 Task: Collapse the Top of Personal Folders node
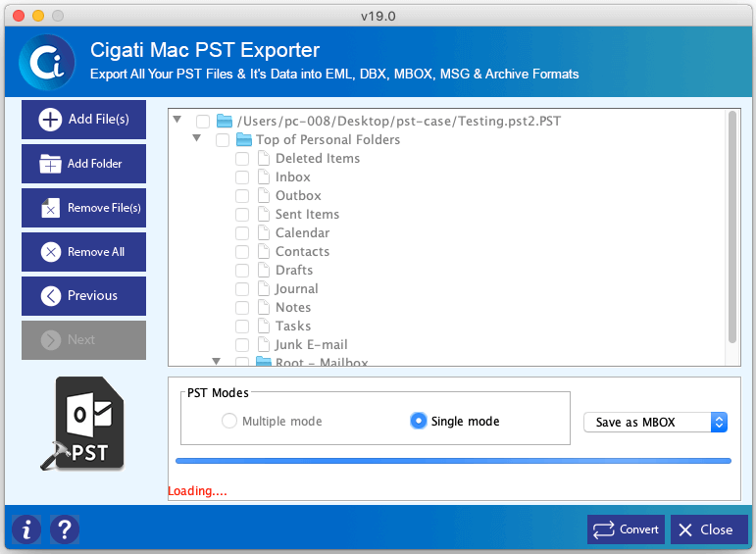pyautogui.click(x=197, y=138)
